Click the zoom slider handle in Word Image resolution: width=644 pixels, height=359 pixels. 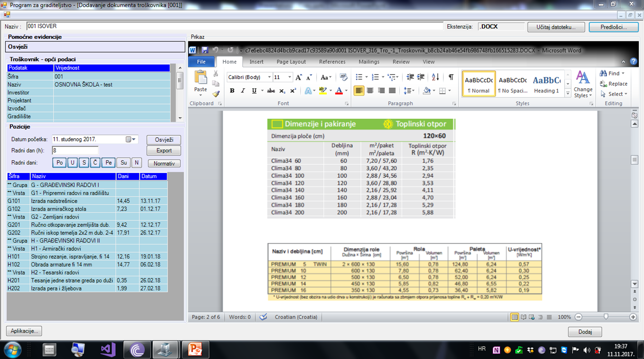(606, 317)
